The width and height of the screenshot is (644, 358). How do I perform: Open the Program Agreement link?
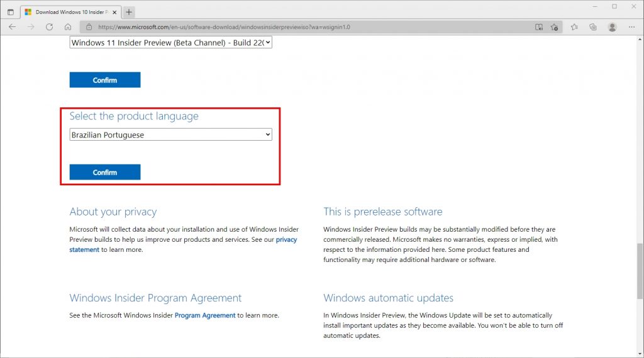coord(205,315)
